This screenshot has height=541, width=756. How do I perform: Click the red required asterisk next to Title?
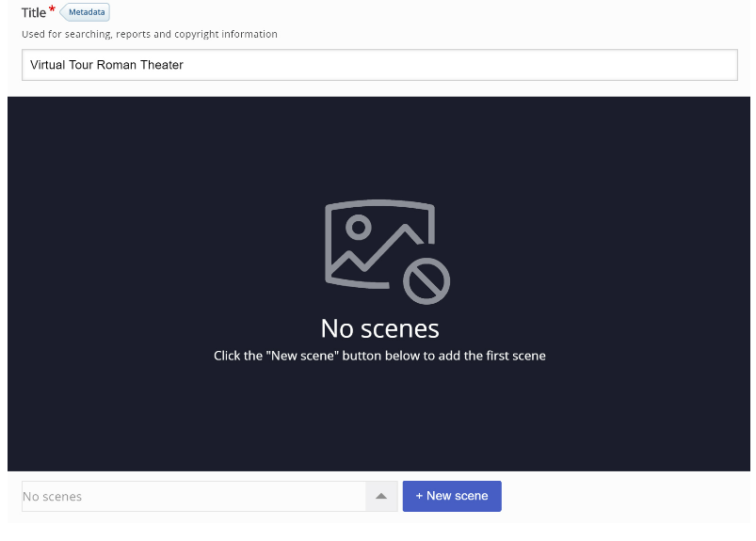(x=52, y=9)
